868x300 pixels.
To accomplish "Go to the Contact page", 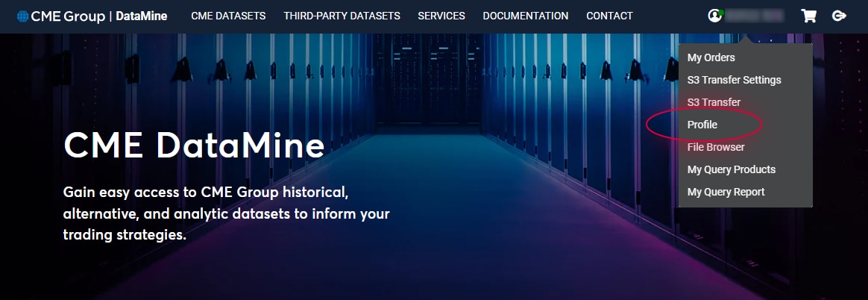I will pos(609,16).
